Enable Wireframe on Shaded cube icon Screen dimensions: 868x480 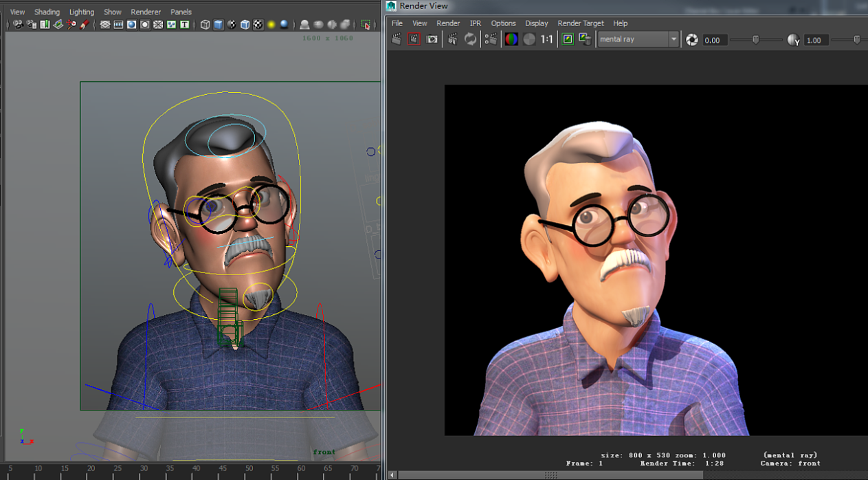point(245,25)
